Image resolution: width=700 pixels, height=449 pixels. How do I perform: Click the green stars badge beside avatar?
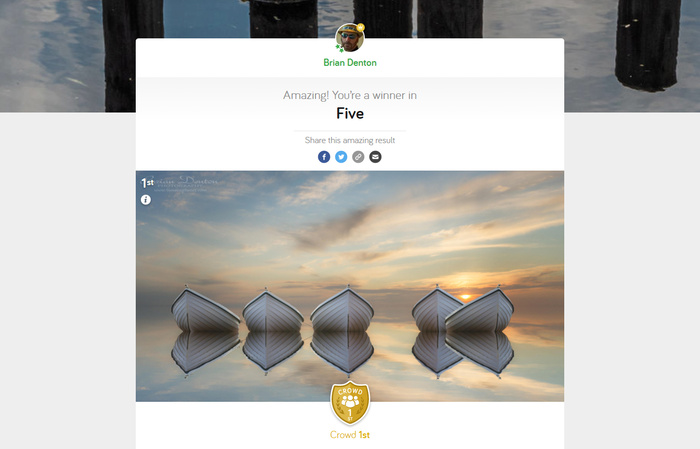coord(340,48)
